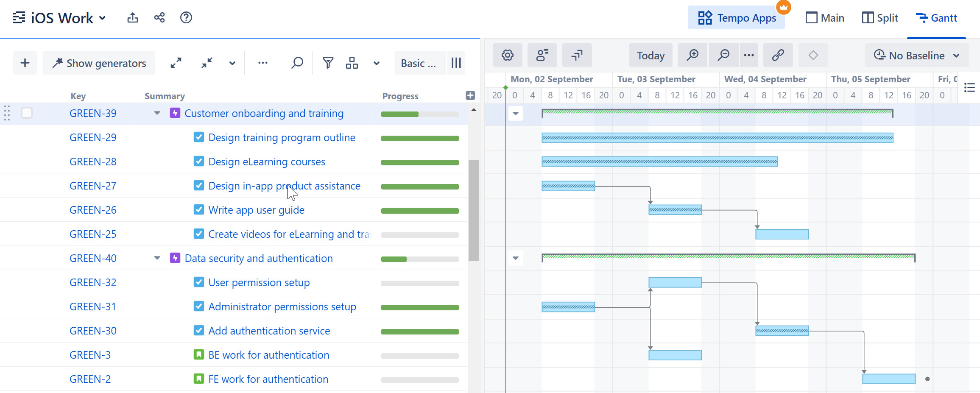980x393 pixels.
Task: Click the zoom out magnifier on the timeline
Action: coord(723,55)
